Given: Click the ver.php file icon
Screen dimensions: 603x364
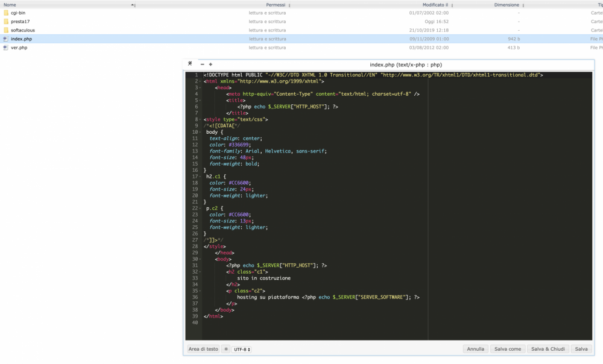Looking at the screenshot, I should tap(6, 48).
